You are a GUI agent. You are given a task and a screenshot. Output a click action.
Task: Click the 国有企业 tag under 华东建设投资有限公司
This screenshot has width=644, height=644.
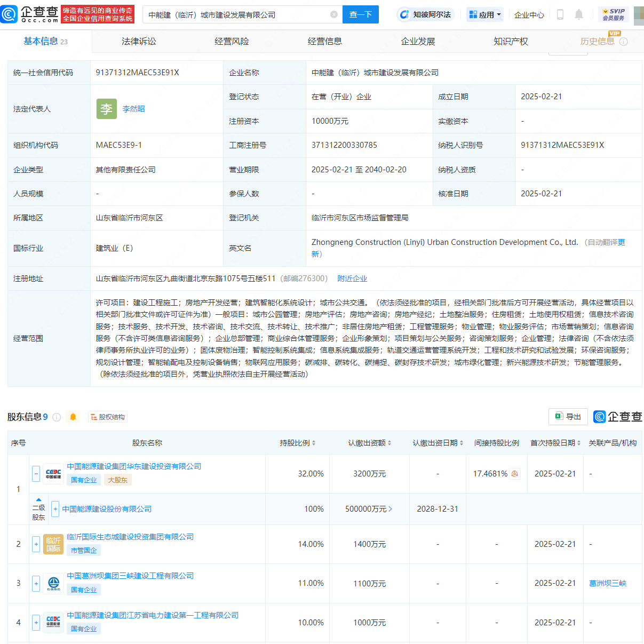click(84, 480)
